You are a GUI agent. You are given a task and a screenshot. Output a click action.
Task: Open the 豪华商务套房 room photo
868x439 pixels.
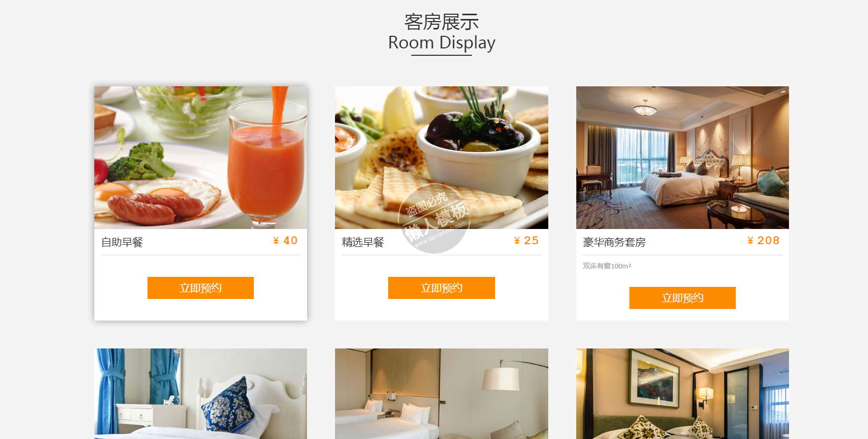[683, 157]
